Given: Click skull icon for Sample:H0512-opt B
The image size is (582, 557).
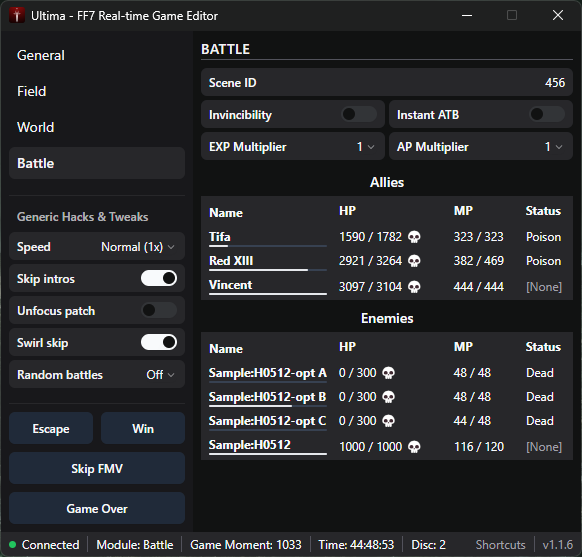Looking at the screenshot, I should pyautogui.click(x=388, y=397).
